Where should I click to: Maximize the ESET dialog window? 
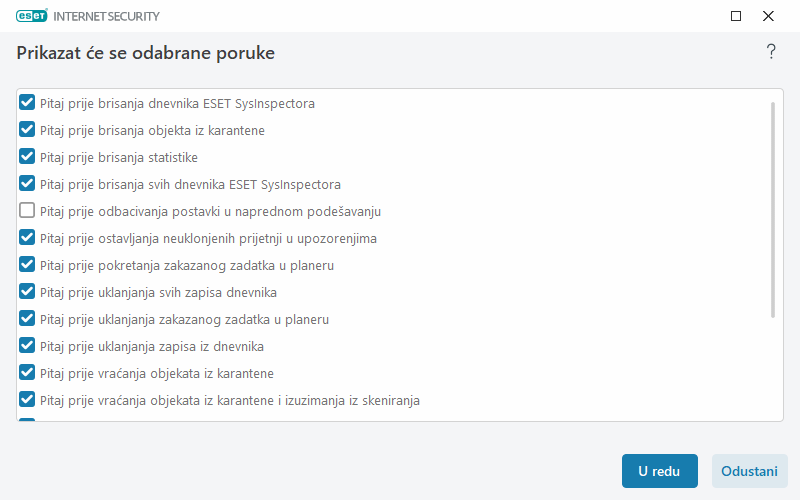736,16
